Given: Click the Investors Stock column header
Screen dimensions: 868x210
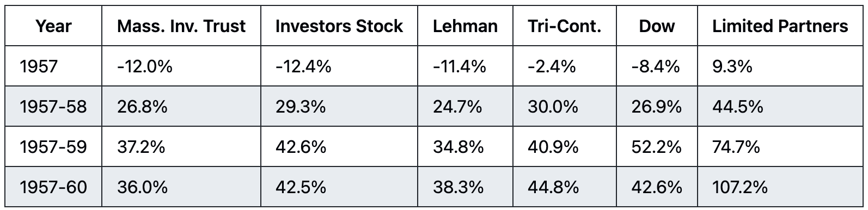Looking at the screenshot, I should coord(339,26).
